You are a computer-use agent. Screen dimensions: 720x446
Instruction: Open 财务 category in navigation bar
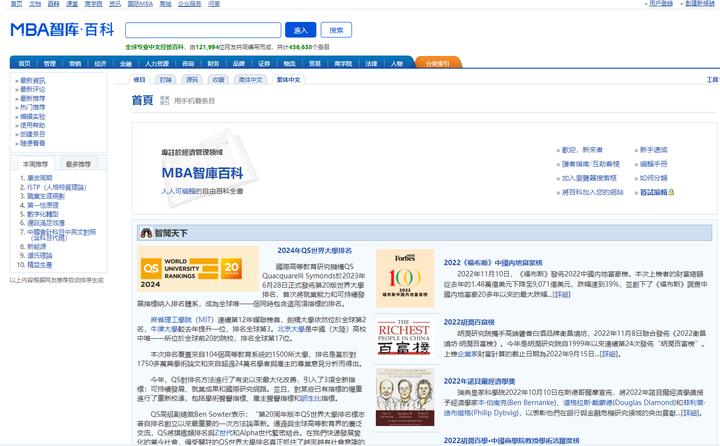(214, 63)
